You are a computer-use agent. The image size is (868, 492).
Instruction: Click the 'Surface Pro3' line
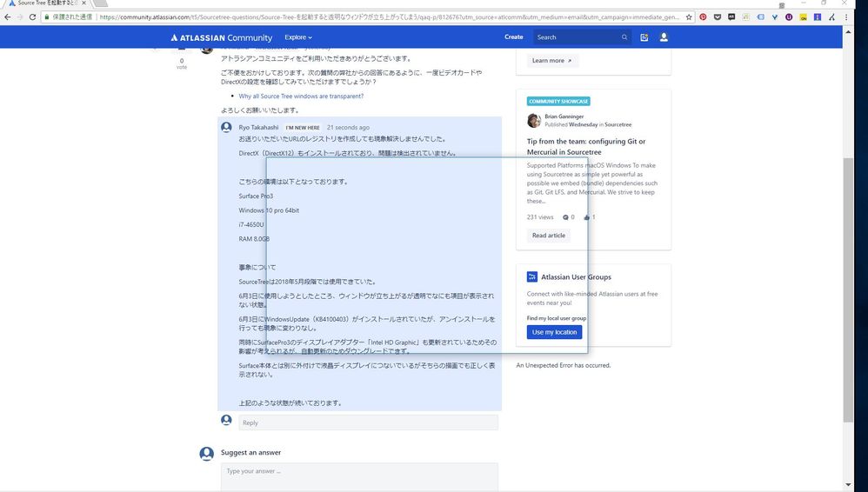(256, 196)
